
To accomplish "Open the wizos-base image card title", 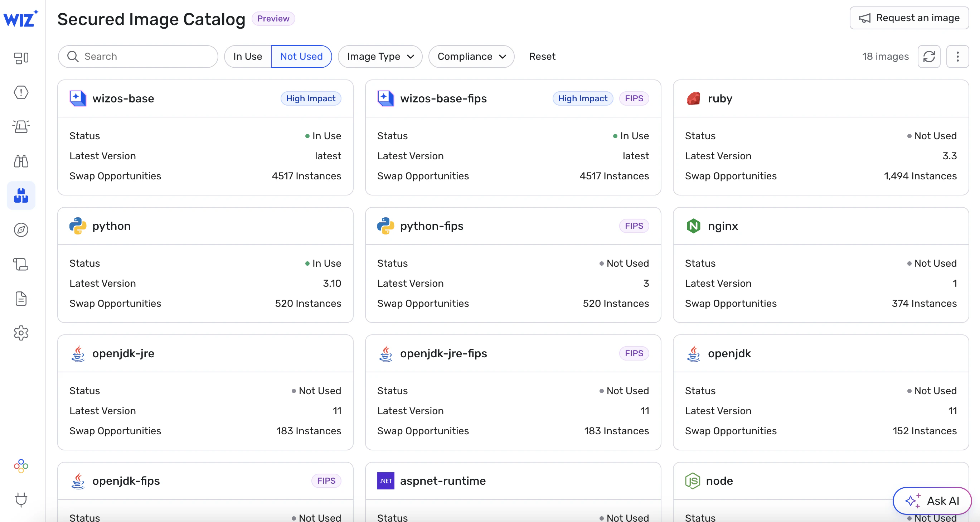I will click(123, 98).
